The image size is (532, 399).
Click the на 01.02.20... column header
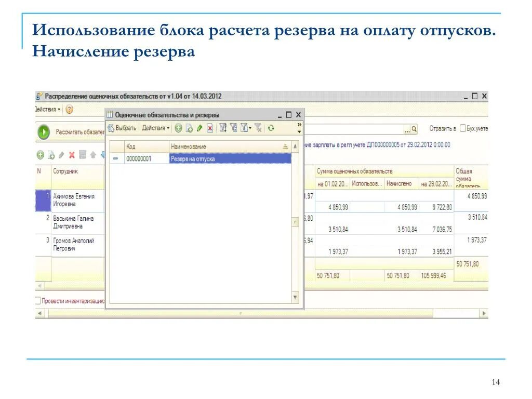point(332,183)
